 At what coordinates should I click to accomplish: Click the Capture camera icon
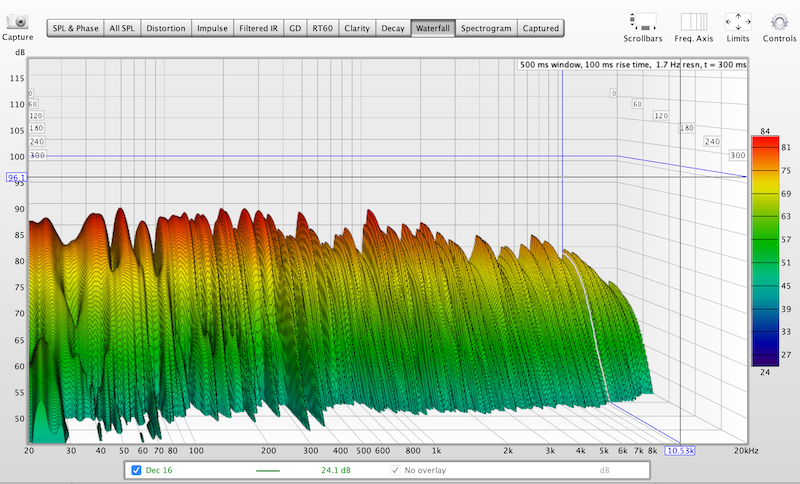[18, 22]
